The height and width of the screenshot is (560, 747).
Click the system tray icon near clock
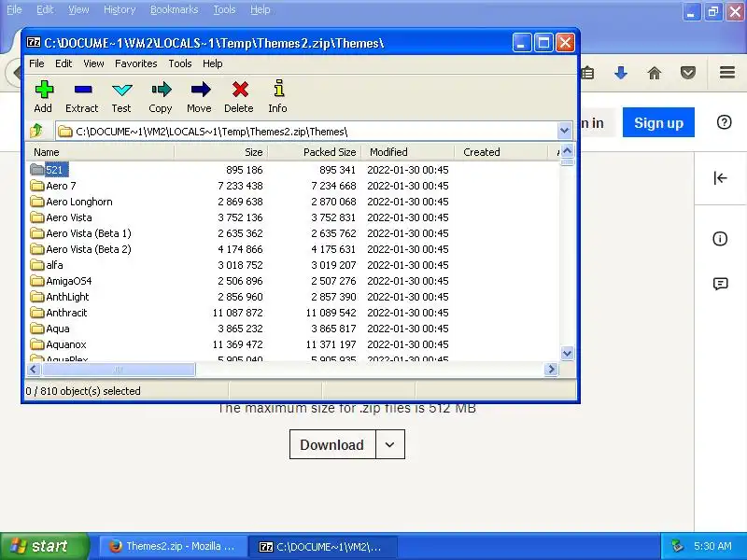coord(676,546)
